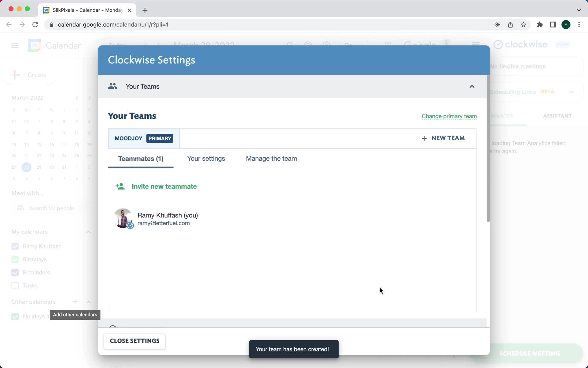Enable Tasks calendar checkbox
Viewport: 588px width, 368px height.
[x=15, y=286]
